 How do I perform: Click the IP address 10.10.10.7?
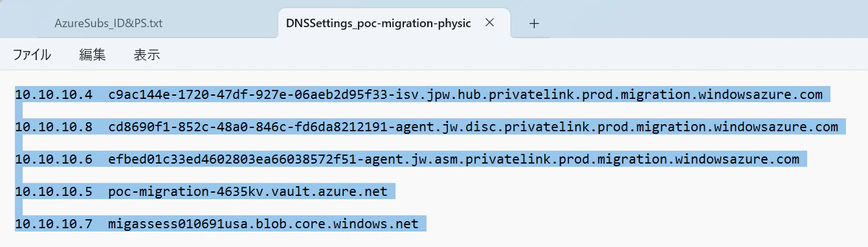click(x=54, y=224)
